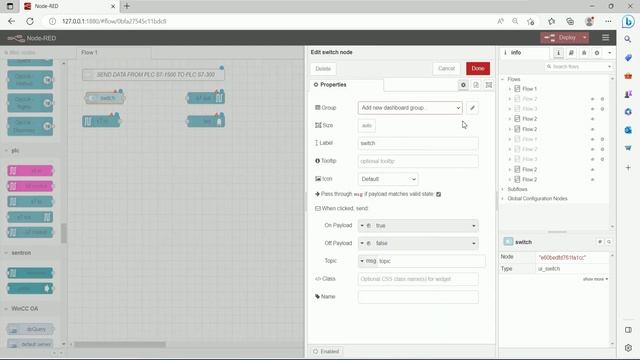The image size is (640, 360).
Task: Refresh the browser page
Action: [x=30, y=21]
